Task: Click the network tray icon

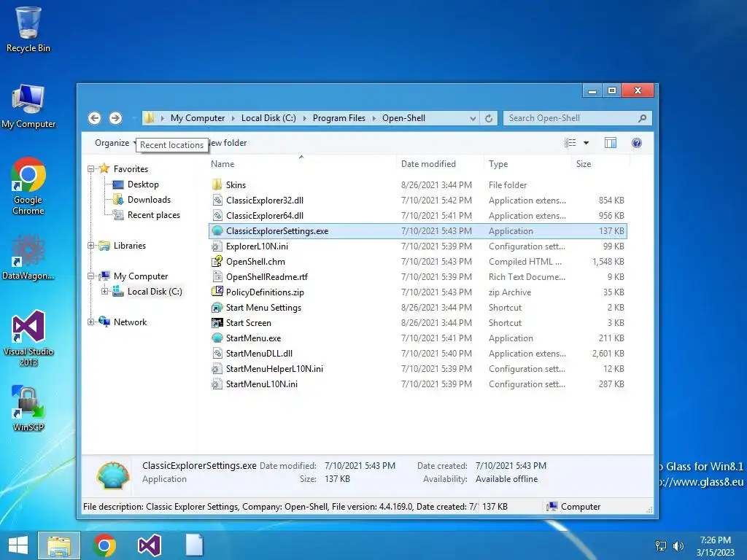Action: [x=661, y=545]
